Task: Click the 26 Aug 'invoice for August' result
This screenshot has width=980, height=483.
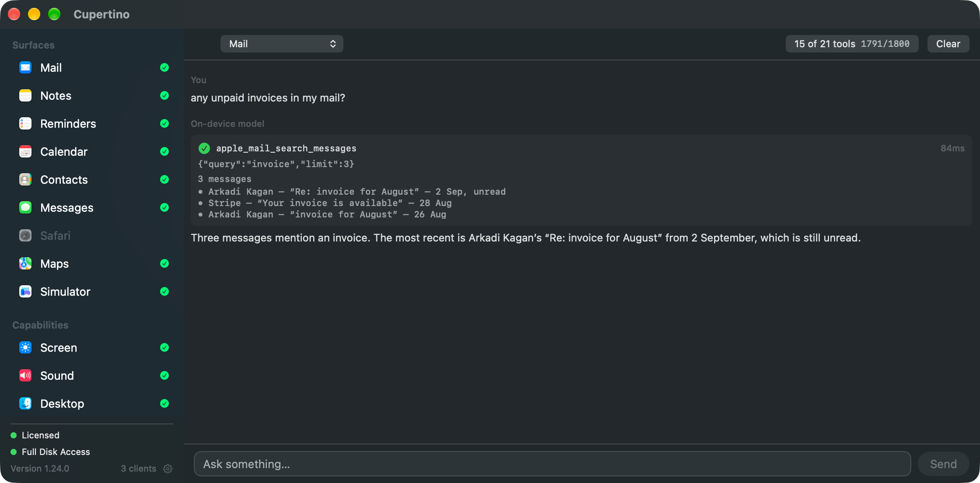Action: tap(322, 214)
